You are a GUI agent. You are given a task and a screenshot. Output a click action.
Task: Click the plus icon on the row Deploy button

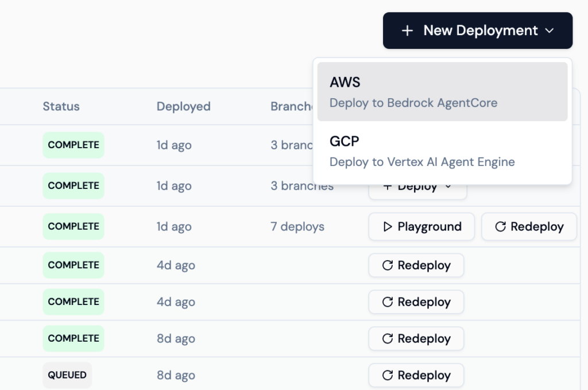(388, 187)
